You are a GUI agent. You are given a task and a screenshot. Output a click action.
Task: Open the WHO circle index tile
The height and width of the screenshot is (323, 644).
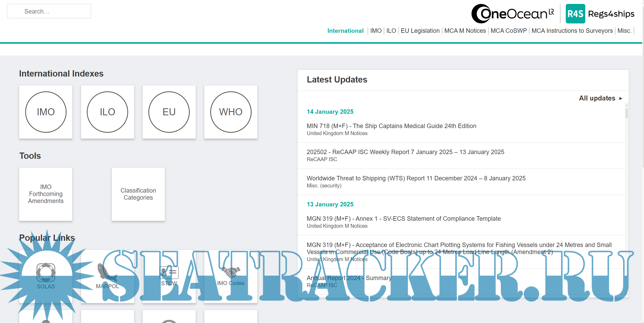click(x=231, y=112)
